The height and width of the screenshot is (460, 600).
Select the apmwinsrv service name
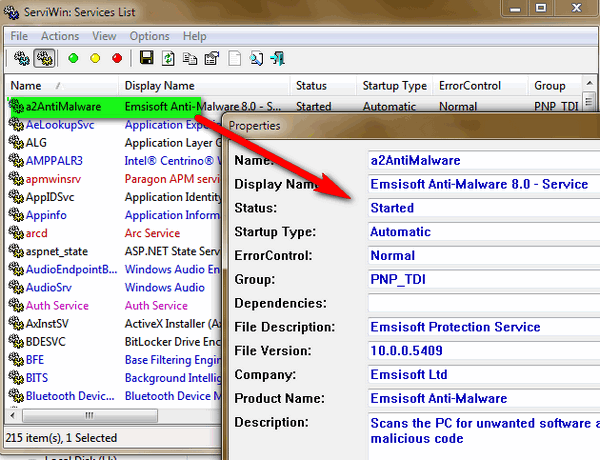point(53,179)
